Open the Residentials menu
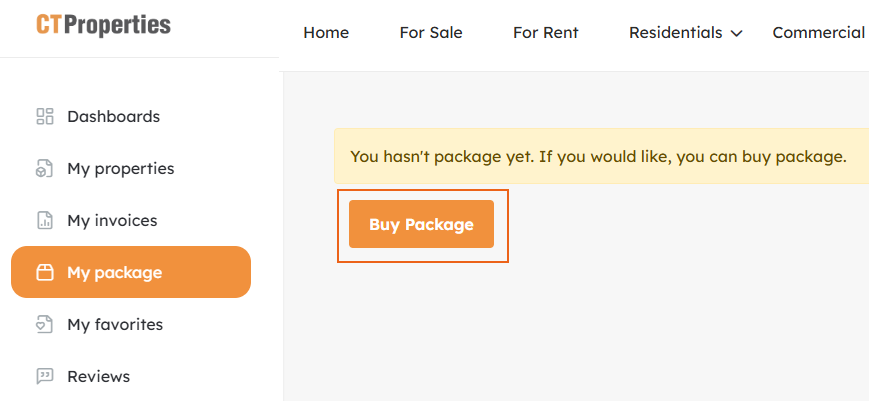Screen dimensions: 869x401 [675, 33]
